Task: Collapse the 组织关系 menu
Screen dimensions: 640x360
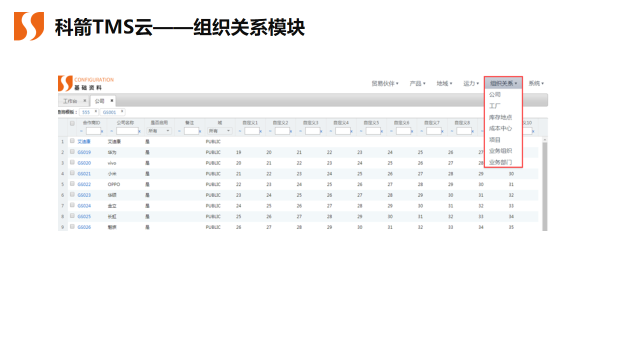Action: pos(503,83)
